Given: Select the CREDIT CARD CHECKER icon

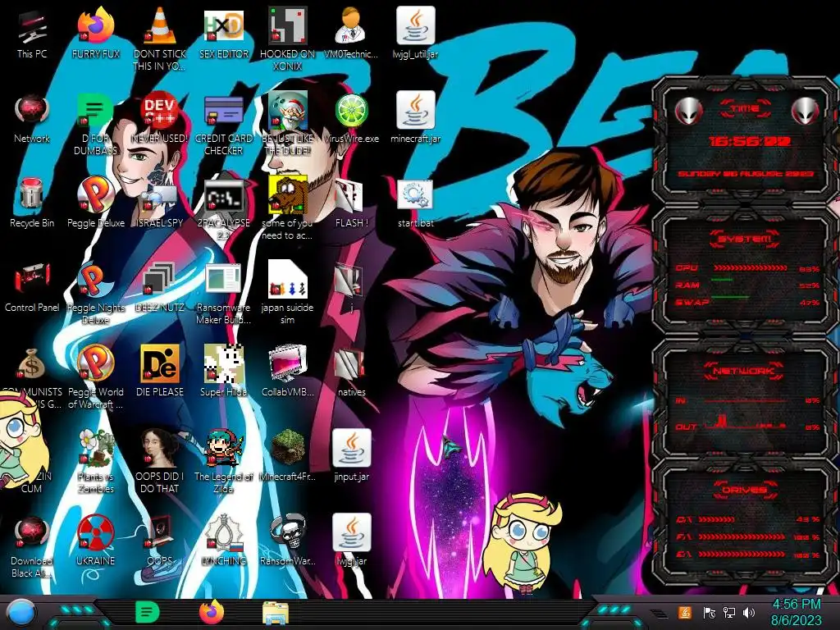Looking at the screenshot, I should coord(224,125).
